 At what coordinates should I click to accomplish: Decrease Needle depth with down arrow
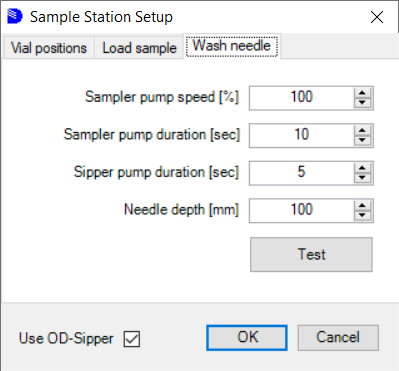[362, 216]
